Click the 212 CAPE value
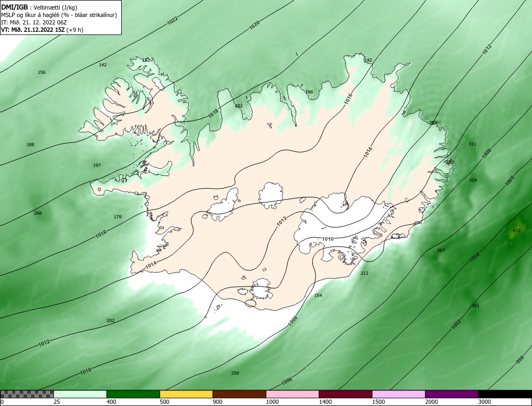The image size is (532, 406). pos(364,273)
